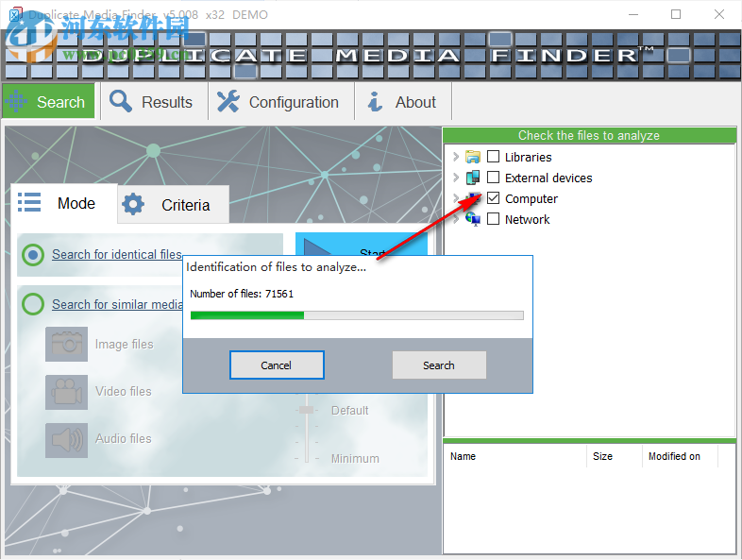Maximize the Duplicate Media Finder window
742x560 pixels.
click(x=676, y=15)
